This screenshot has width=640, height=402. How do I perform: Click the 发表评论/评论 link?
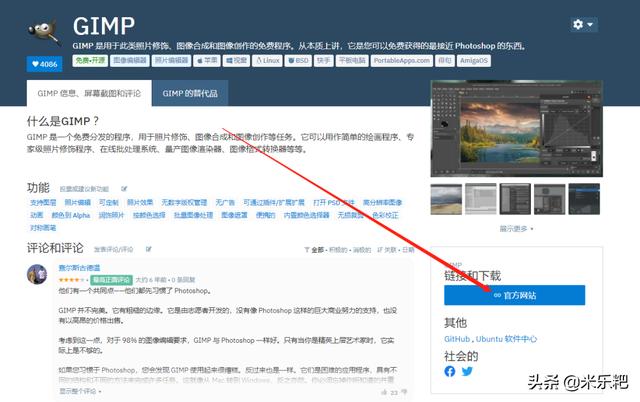coord(113,249)
